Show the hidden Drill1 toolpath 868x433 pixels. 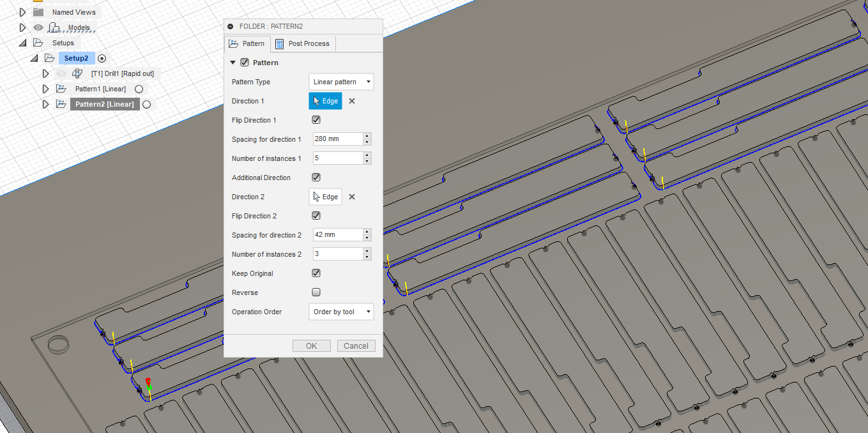(x=61, y=73)
